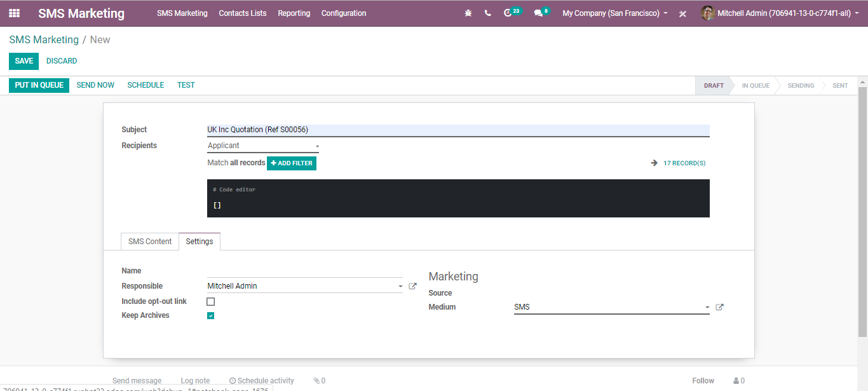Screen dimensions: 868x391
Task: Click the followers person icon
Action: tap(736, 381)
